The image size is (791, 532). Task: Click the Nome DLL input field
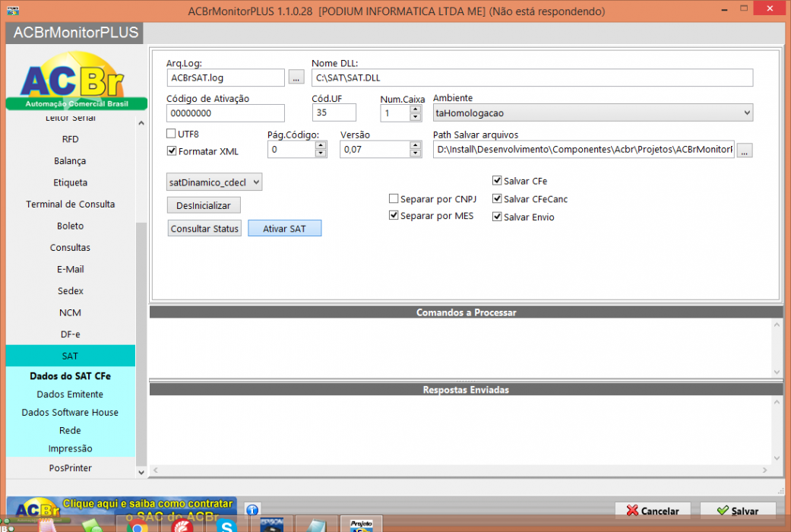point(532,78)
